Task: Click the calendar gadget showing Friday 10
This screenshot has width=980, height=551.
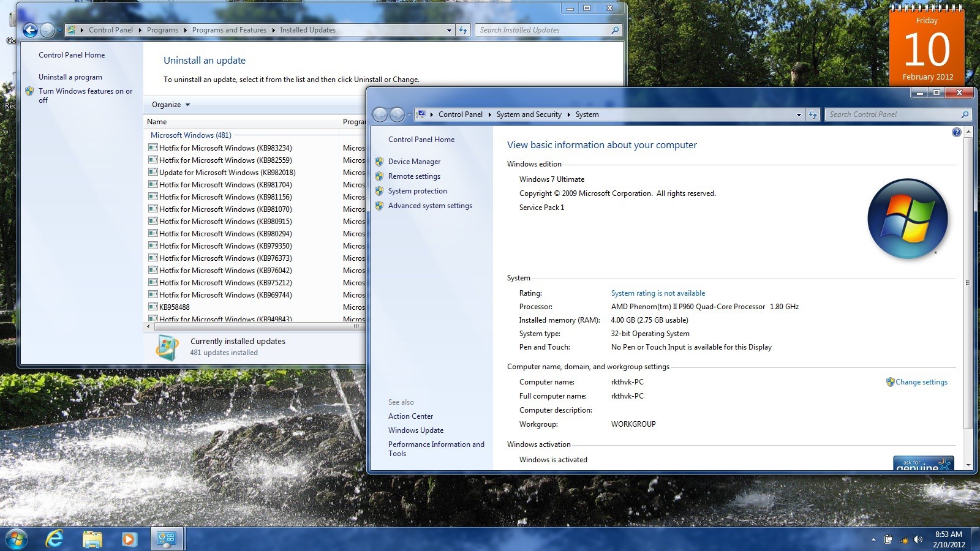Action: (927, 46)
